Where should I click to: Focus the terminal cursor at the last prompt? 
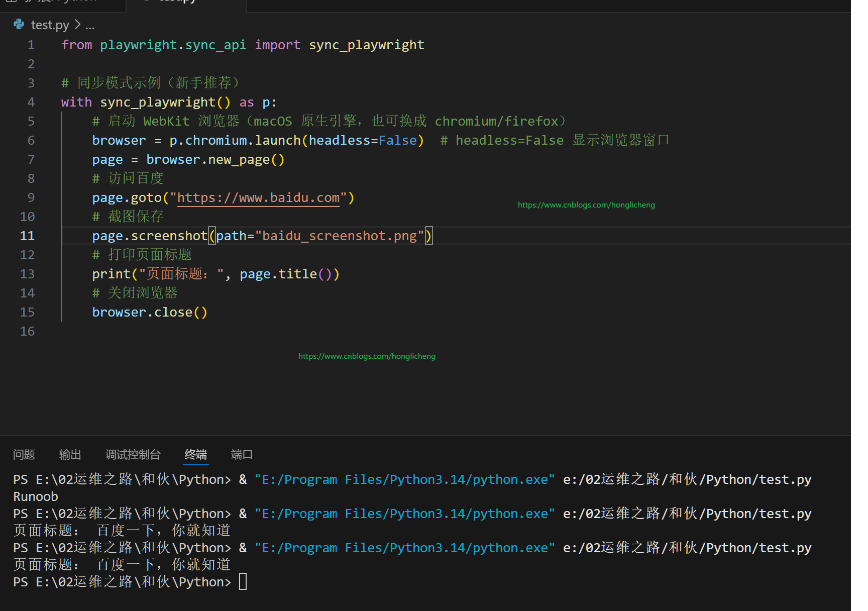pos(243,582)
